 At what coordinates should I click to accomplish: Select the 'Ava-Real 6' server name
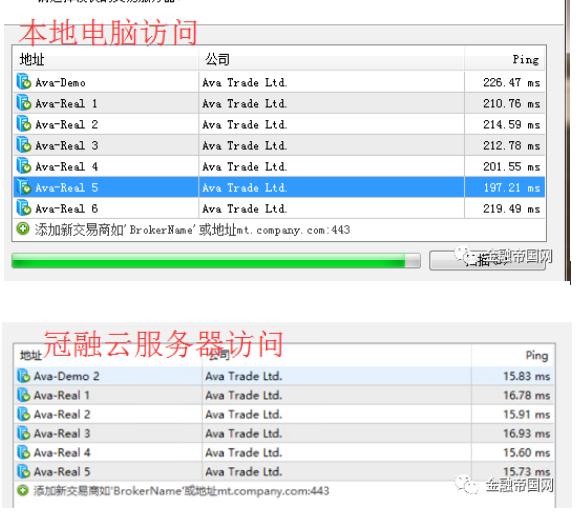tap(67, 209)
